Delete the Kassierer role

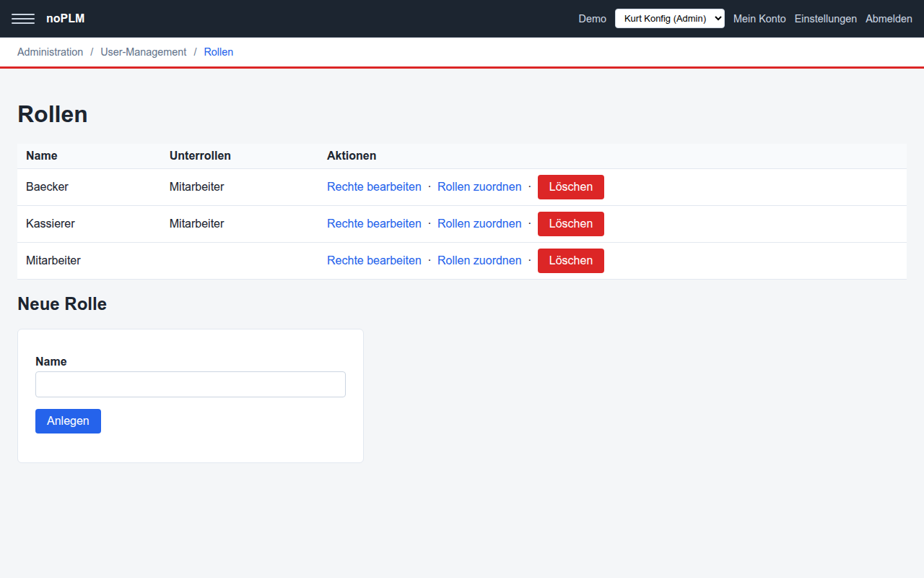coord(571,224)
